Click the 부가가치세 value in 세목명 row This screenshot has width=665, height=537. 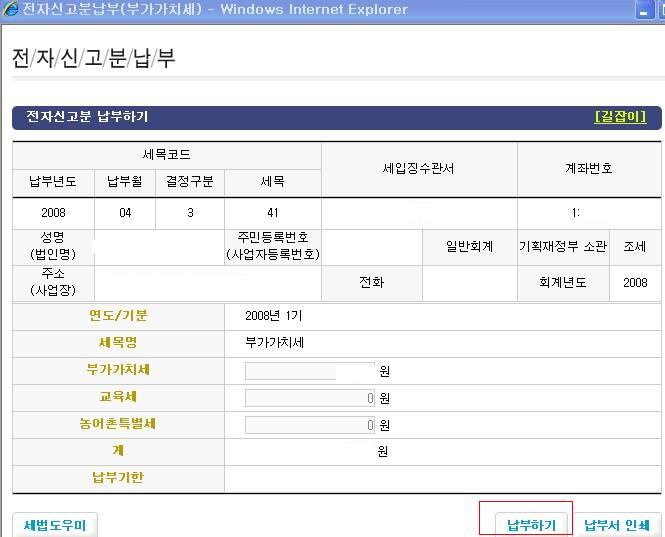point(274,342)
